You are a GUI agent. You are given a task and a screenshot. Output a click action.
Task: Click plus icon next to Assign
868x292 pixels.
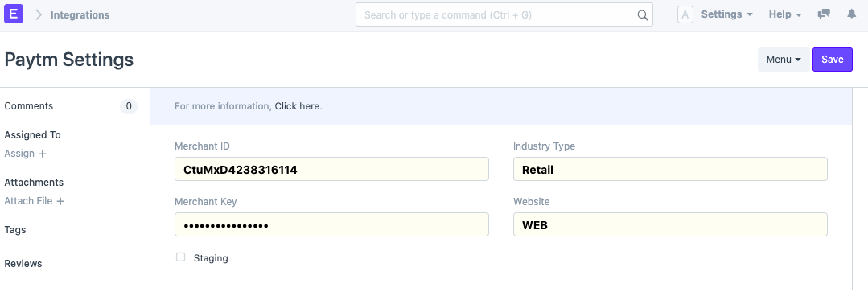[x=42, y=154]
